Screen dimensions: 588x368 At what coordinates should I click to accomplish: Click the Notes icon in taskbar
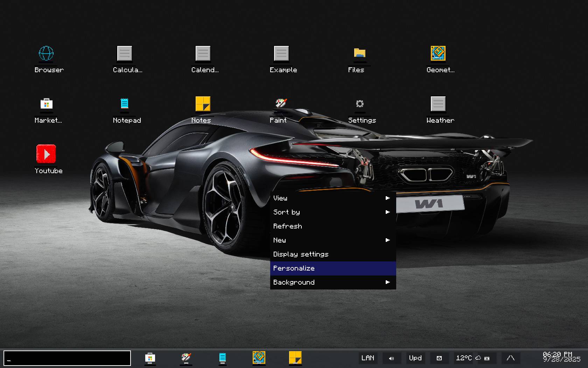tap(295, 358)
